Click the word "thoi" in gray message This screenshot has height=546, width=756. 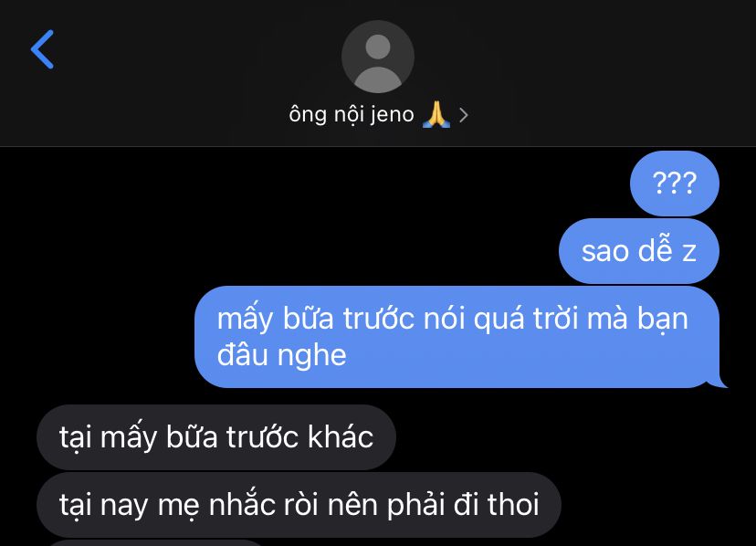tap(513, 505)
